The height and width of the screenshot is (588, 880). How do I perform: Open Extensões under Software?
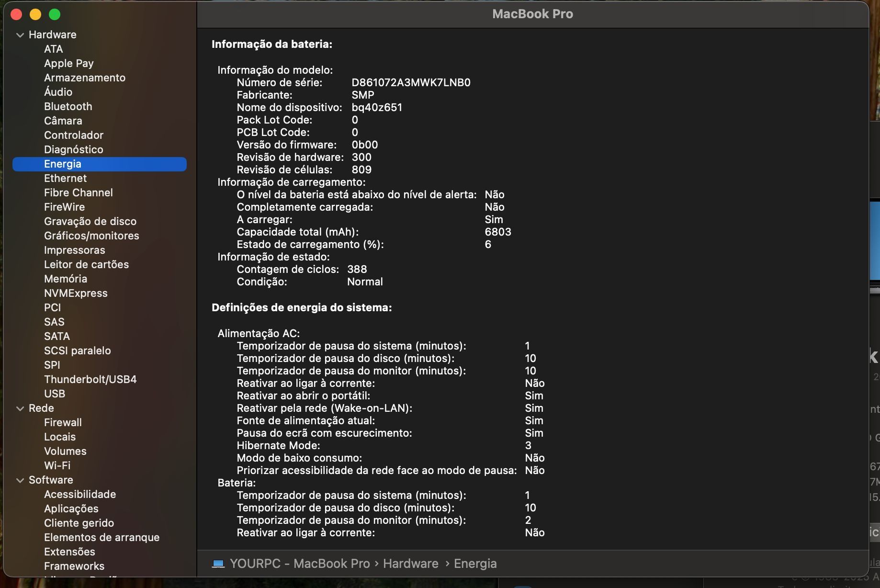click(x=70, y=552)
